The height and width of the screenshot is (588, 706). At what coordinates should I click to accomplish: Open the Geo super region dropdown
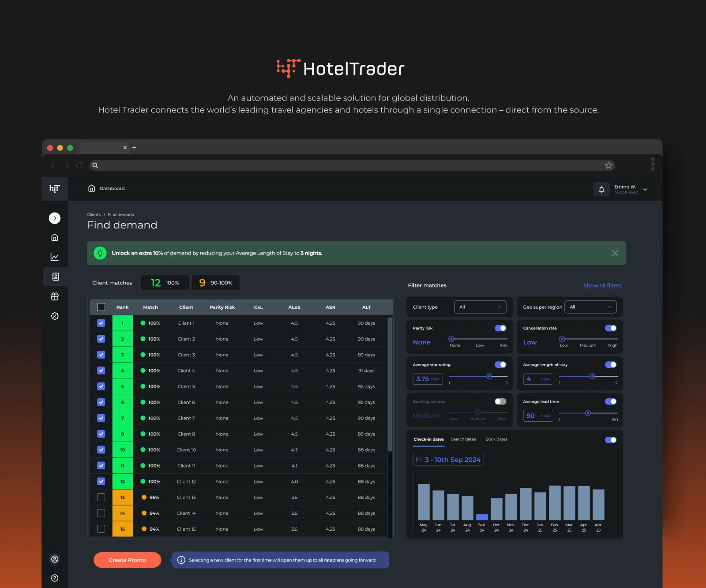tap(590, 307)
